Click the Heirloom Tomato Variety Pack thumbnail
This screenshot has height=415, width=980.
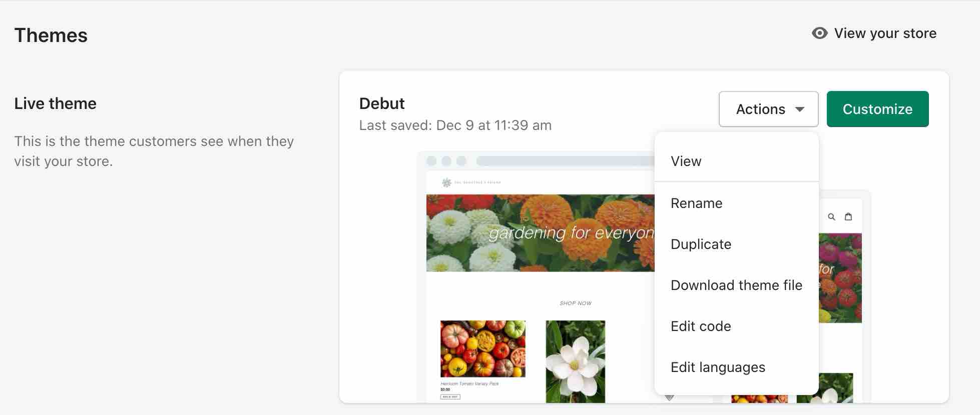click(x=483, y=349)
